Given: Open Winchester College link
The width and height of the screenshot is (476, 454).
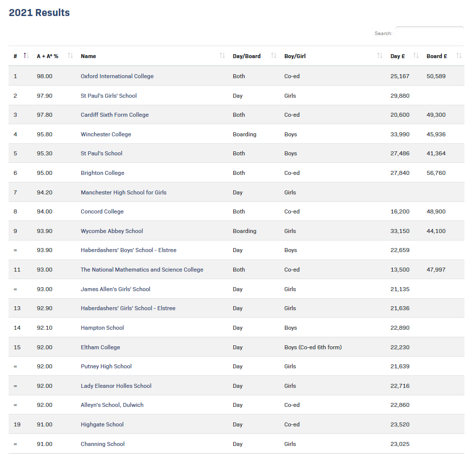Looking at the screenshot, I should click(x=106, y=134).
